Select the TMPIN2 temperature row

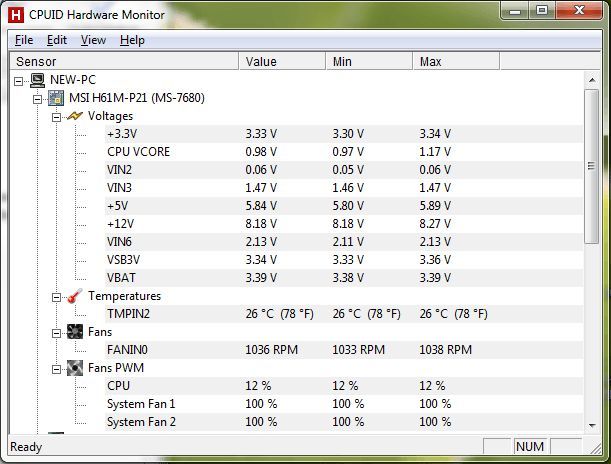point(344,314)
